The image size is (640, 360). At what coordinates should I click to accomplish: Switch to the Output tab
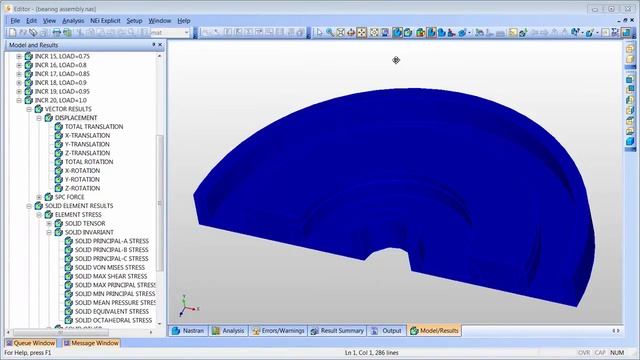pyautogui.click(x=387, y=331)
